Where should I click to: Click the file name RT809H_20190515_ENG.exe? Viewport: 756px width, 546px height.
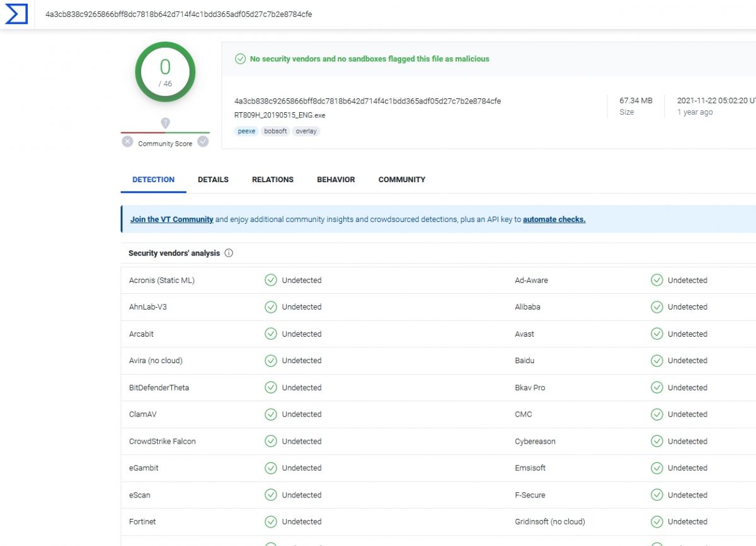pyautogui.click(x=280, y=115)
